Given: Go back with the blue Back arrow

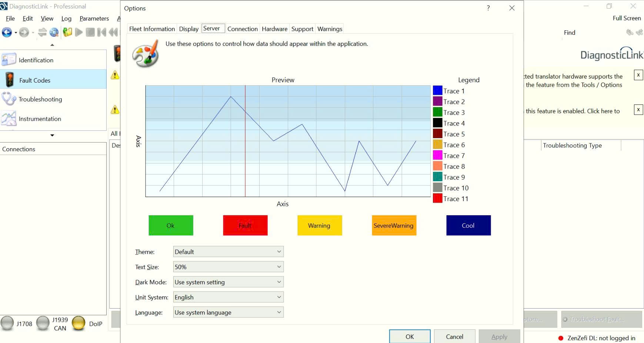Looking at the screenshot, I should 7,33.
